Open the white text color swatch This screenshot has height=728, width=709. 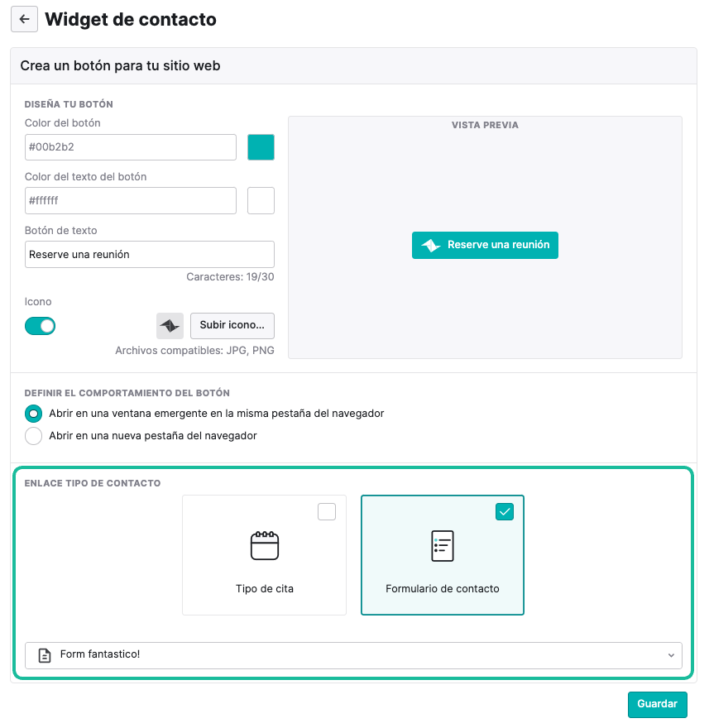(261, 200)
